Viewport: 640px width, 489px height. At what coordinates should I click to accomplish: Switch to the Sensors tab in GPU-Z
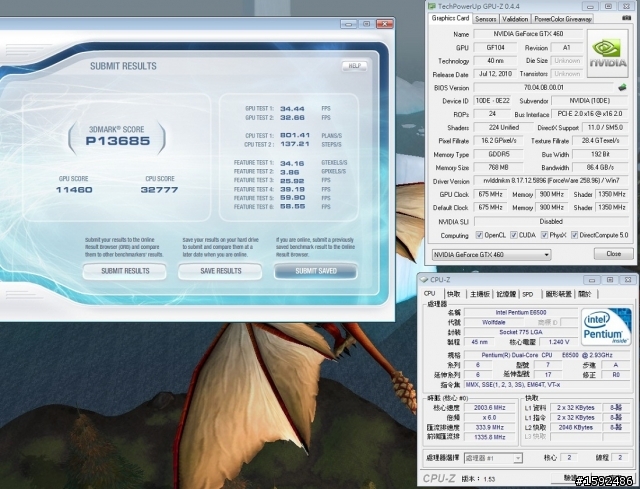tap(486, 19)
